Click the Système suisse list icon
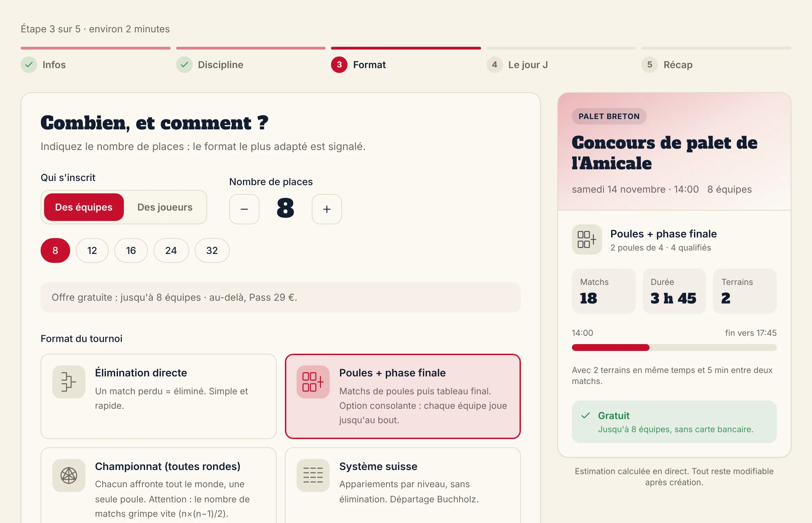812x523 pixels. point(313,476)
